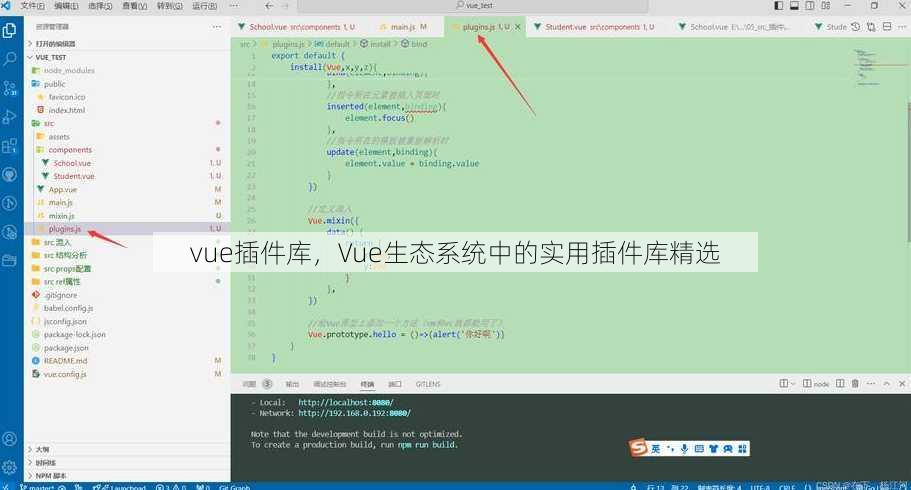Expand the 打开的编辑器 section
911x490 pixels.
(x=127, y=44)
